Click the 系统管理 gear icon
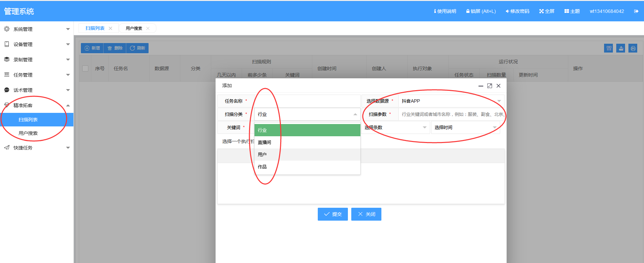644x263 pixels. (7, 29)
